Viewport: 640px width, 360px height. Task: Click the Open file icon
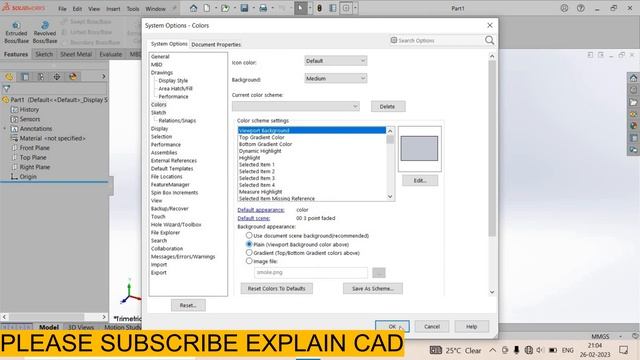pyautogui.click(x=225, y=8)
